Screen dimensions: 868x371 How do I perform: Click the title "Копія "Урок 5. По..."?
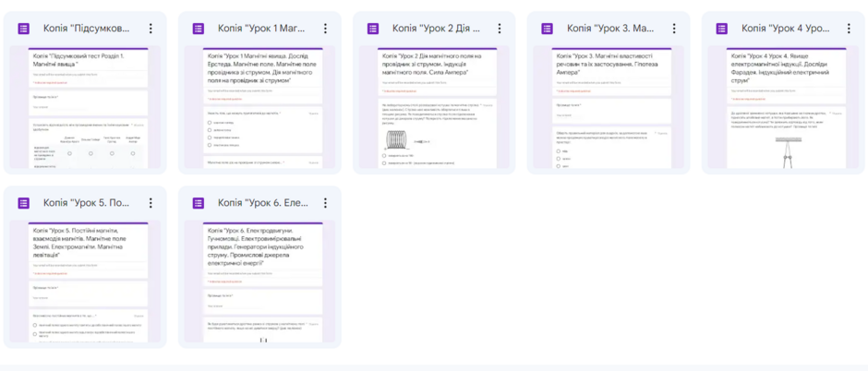[x=87, y=203]
